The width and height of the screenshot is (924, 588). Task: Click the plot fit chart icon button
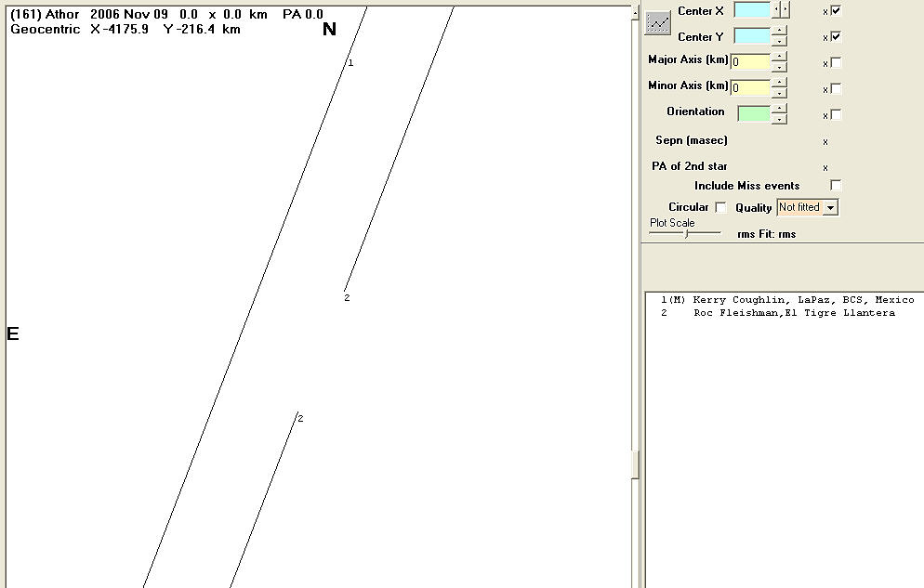point(657,23)
